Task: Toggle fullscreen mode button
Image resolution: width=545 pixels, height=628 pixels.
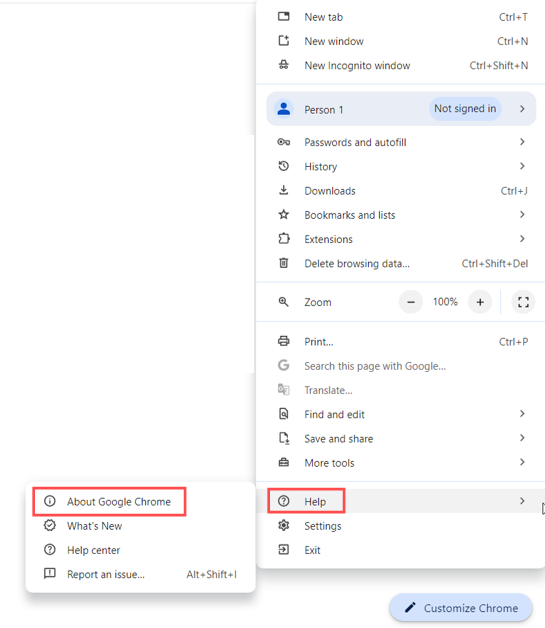Action: (x=523, y=302)
